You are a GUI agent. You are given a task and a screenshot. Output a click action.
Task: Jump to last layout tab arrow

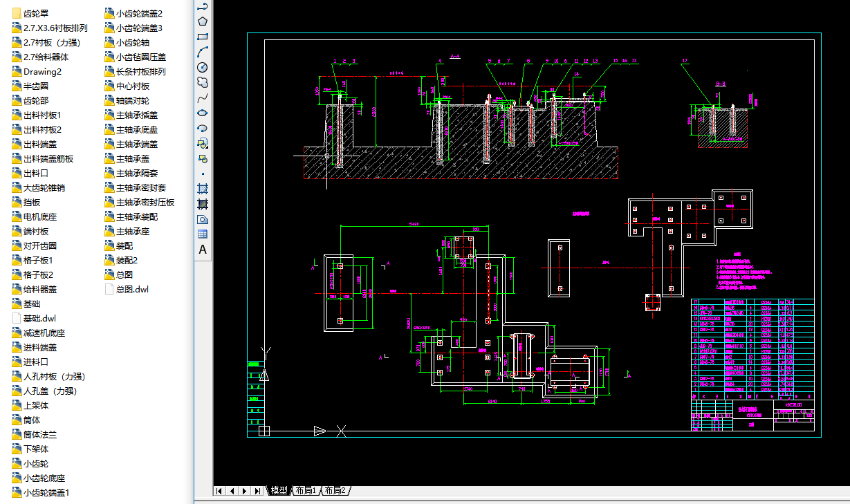[257, 491]
